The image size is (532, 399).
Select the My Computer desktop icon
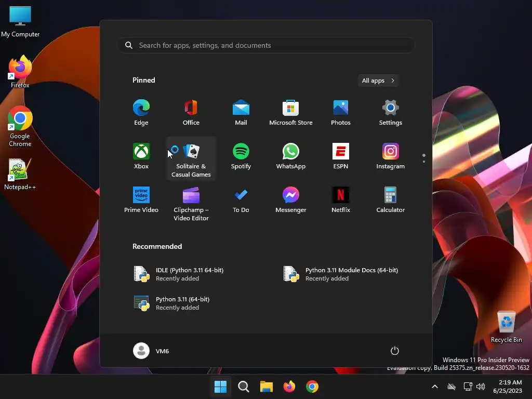pos(20,22)
